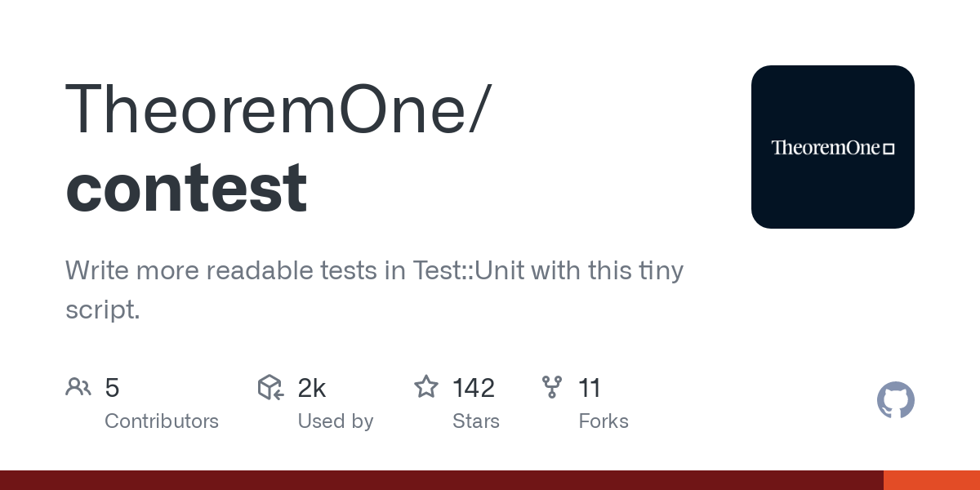The height and width of the screenshot is (490, 980).
Task: Click the Used by label
Action: pos(335,421)
